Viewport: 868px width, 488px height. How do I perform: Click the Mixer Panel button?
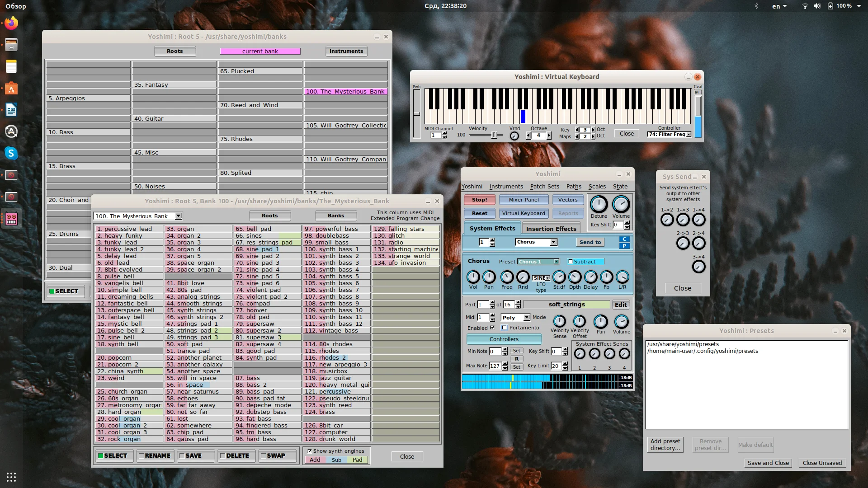pos(524,200)
